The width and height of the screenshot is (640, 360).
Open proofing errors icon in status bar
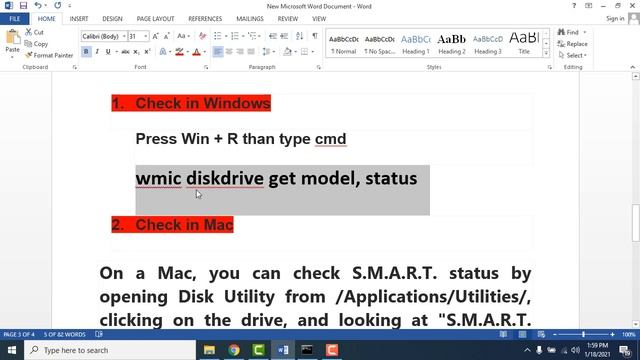click(x=99, y=334)
